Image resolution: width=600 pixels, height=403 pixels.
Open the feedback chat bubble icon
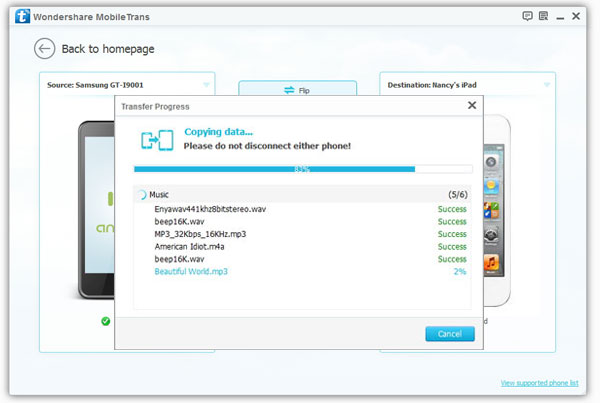point(527,16)
